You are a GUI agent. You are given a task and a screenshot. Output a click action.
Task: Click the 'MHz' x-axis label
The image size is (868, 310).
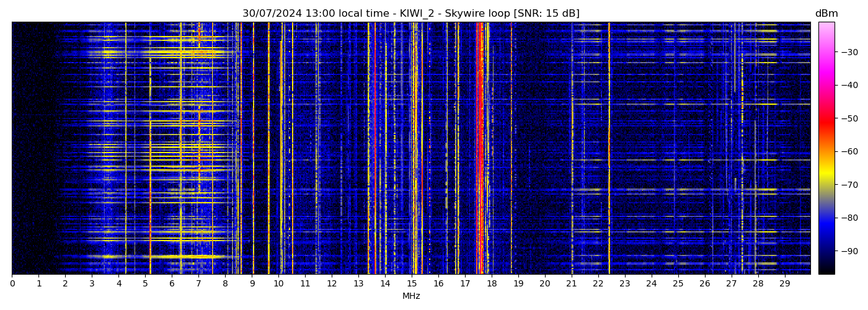tap(411, 296)
